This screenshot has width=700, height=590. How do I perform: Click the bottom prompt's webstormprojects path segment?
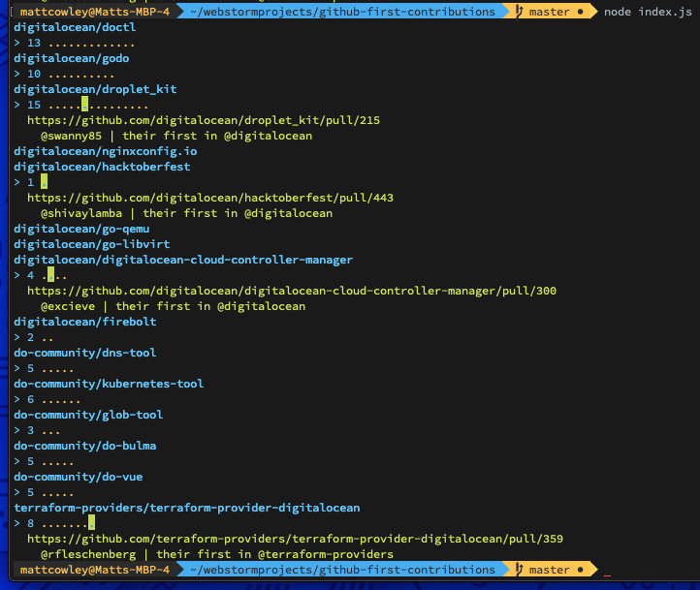342,570
